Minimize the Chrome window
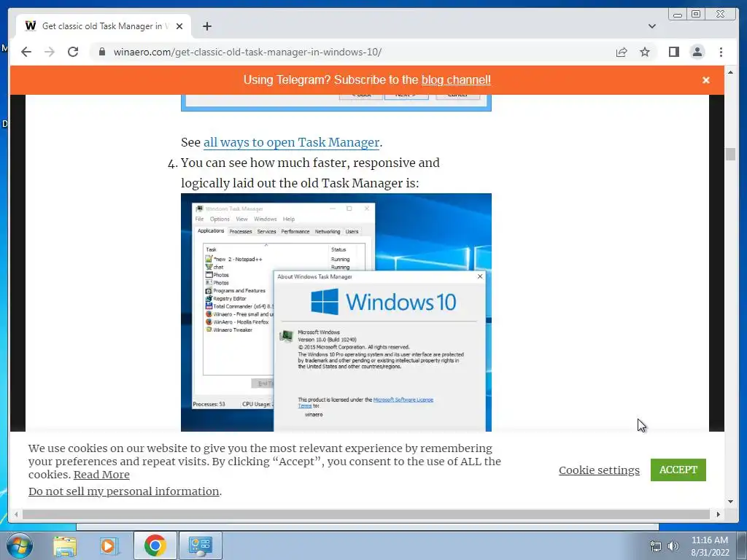The width and height of the screenshot is (747, 560). coord(678,15)
